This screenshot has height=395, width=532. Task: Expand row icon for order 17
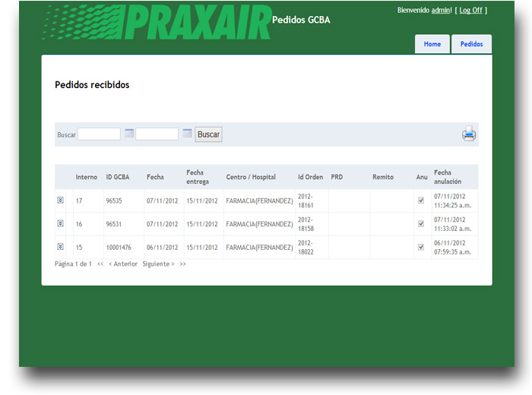60,201
